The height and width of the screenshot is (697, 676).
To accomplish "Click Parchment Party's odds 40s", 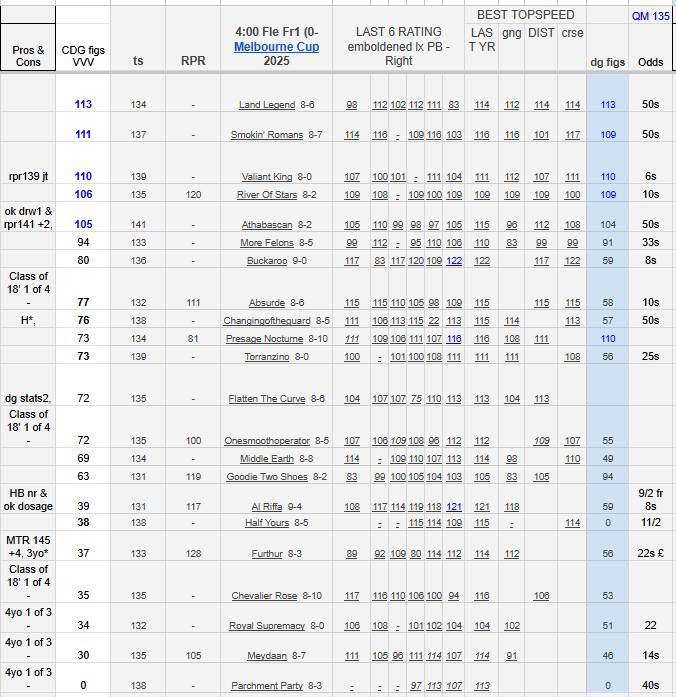I will pyautogui.click(x=650, y=685).
